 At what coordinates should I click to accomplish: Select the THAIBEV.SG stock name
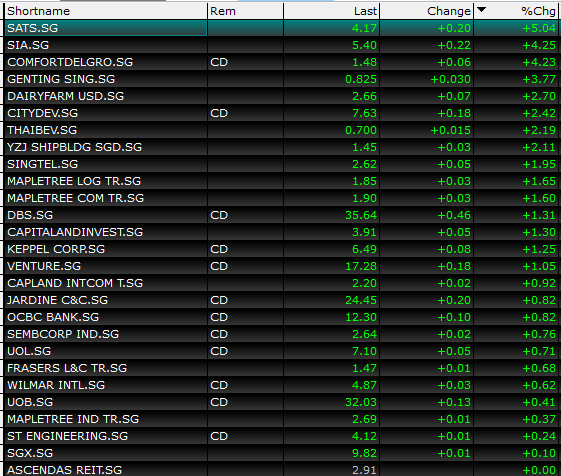click(x=42, y=130)
